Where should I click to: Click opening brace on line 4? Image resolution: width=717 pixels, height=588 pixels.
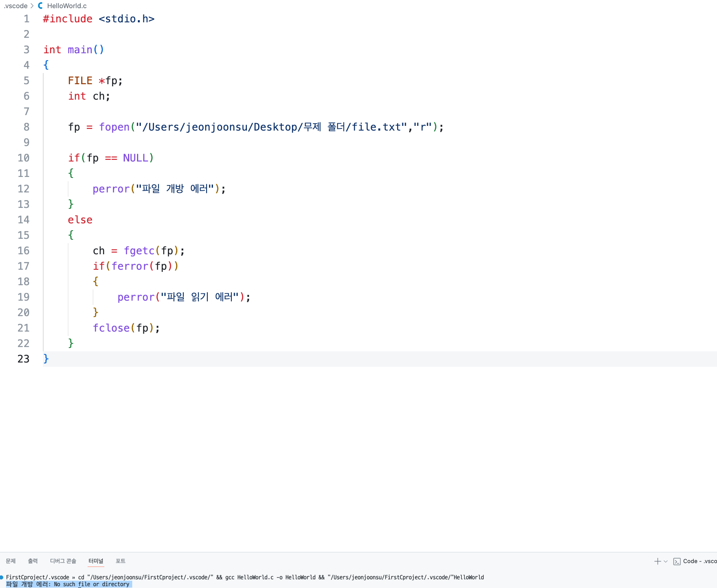pos(46,65)
